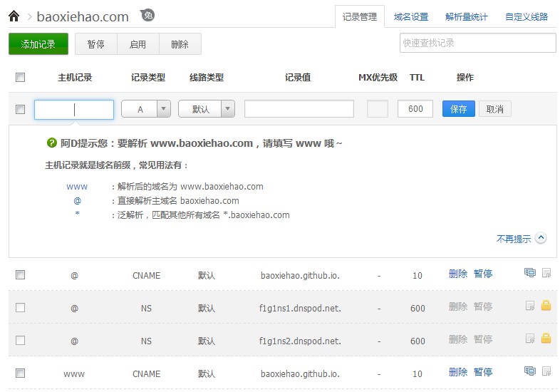This screenshot has height=392, width=560.
Task: Check the box for the www CNAME record
Action: (20, 373)
